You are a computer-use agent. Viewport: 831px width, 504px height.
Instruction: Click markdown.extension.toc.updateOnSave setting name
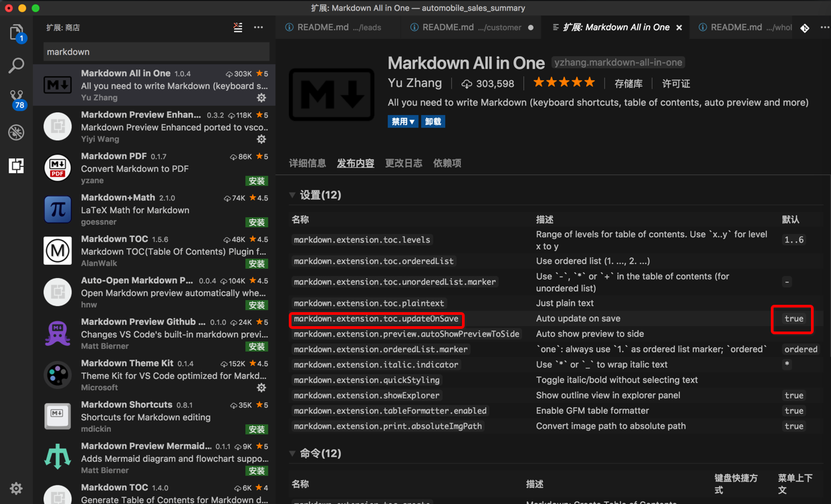[376, 319]
